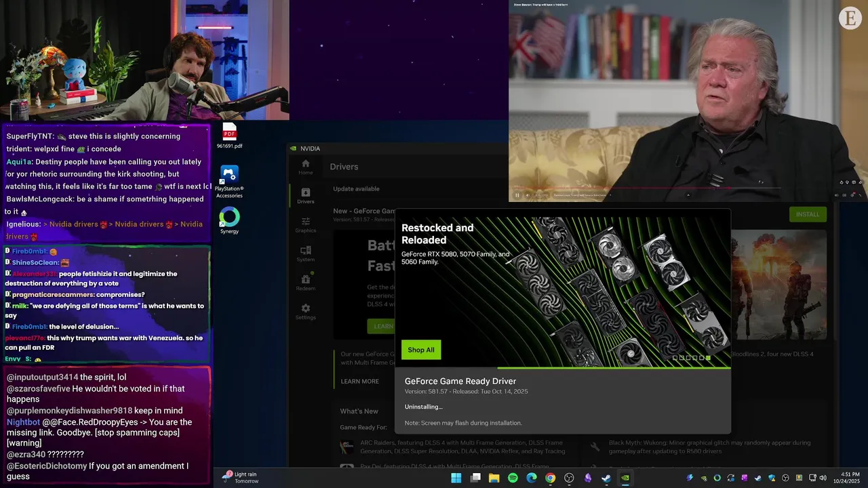Click the 'What's New' heading
Viewport: 868px width, 488px height.
point(359,411)
